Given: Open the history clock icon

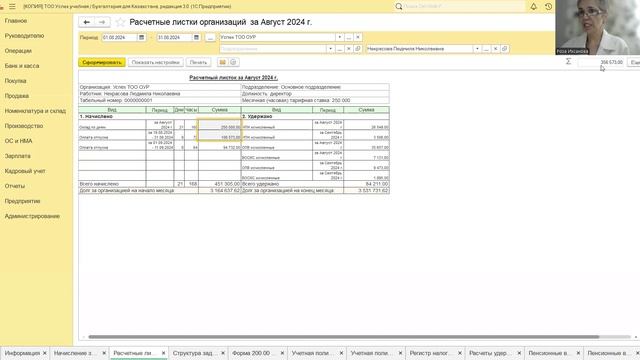Looking at the screenshot, I should 548,7.
